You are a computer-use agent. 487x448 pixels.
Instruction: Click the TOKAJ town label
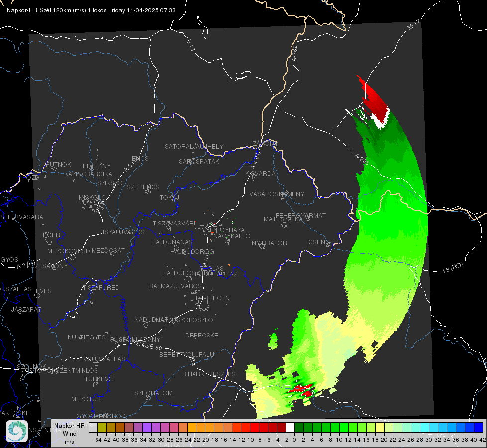[x=169, y=198]
